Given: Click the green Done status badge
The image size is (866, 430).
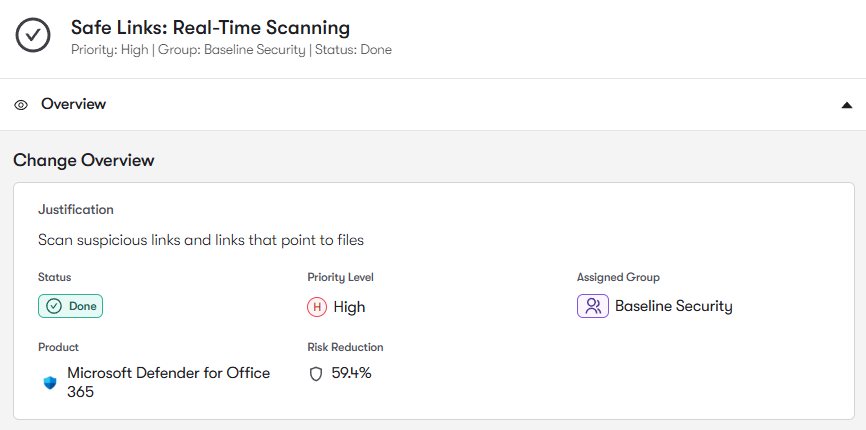Looking at the screenshot, I should [70, 306].
